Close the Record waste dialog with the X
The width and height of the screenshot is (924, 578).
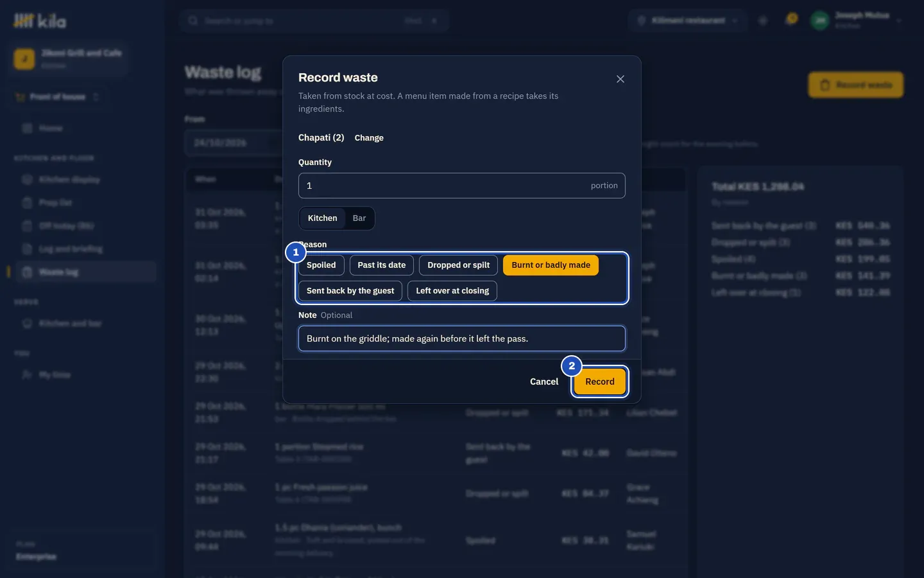(620, 79)
